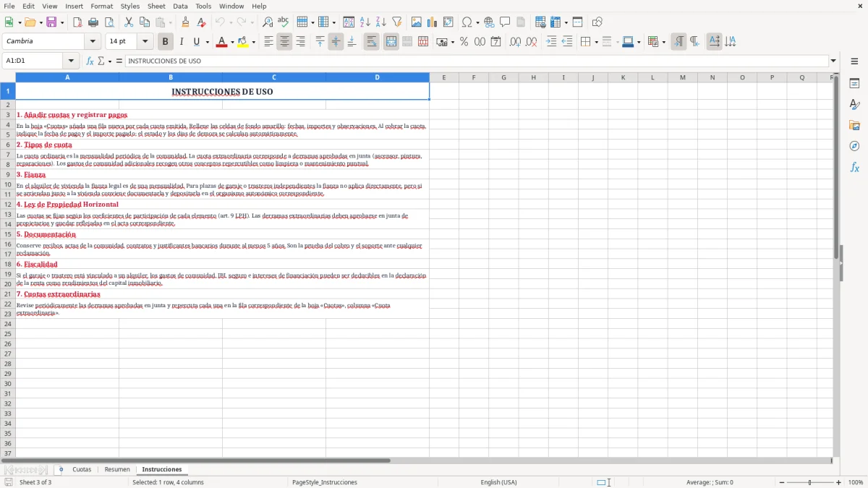Open the Tools menu
Viewport: 868px width, 488px height.
pyautogui.click(x=203, y=6)
